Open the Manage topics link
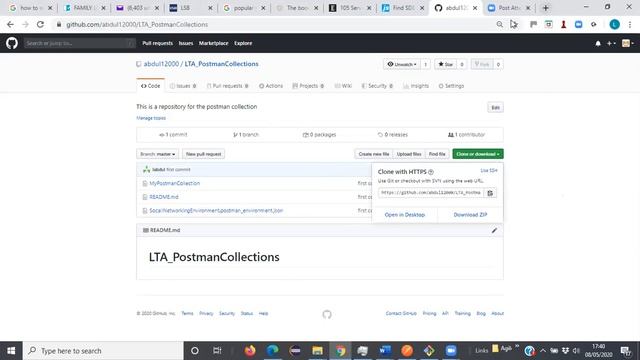The width and height of the screenshot is (640, 360). (151, 118)
